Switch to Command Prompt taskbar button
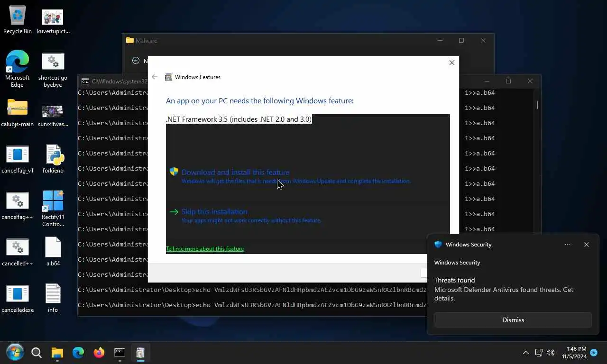Viewport: 607px width, 364px height. click(120, 353)
